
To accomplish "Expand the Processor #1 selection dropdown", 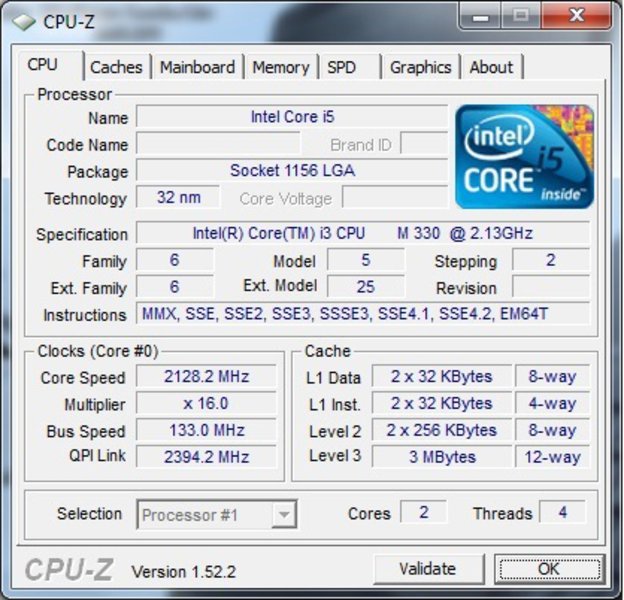I will point(284,514).
